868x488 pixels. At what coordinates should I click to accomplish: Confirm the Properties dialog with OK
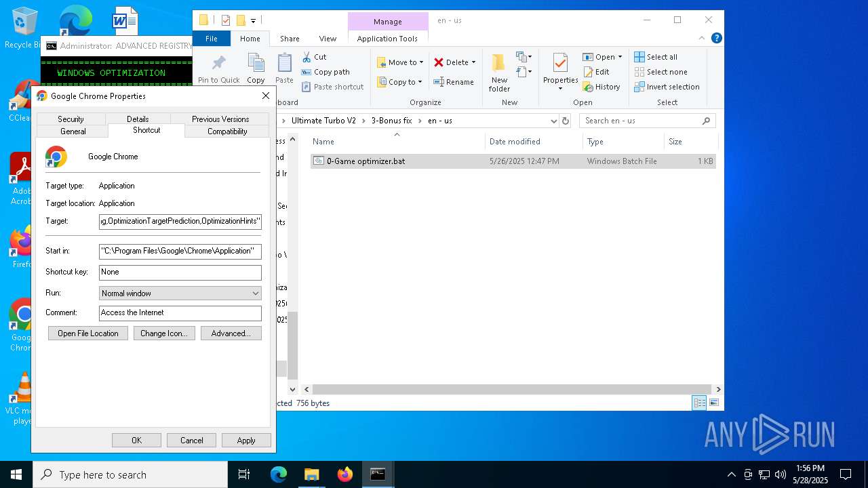pos(136,441)
